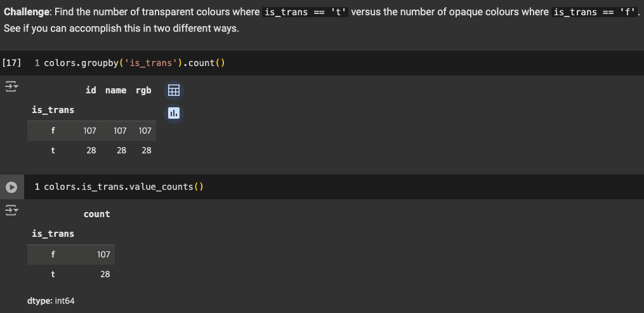
Task: Toggle output actions for groupby cell
Action: (11, 87)
